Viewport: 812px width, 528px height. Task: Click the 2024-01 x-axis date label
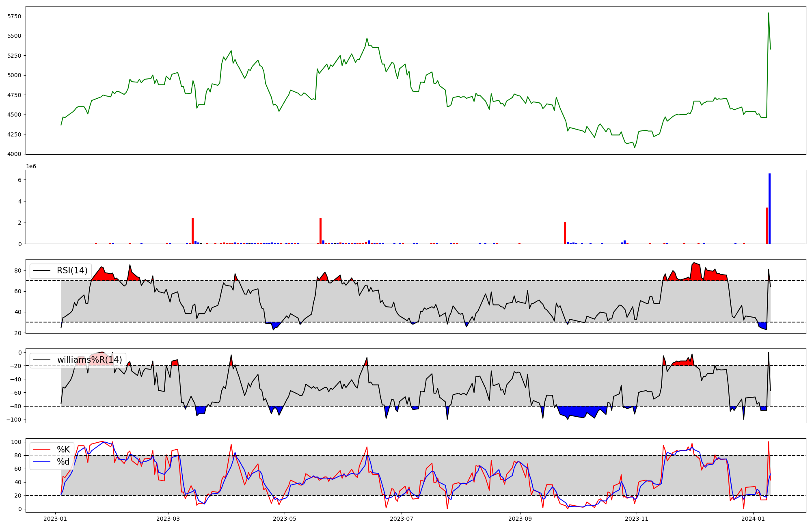click(x=754, y=519)
